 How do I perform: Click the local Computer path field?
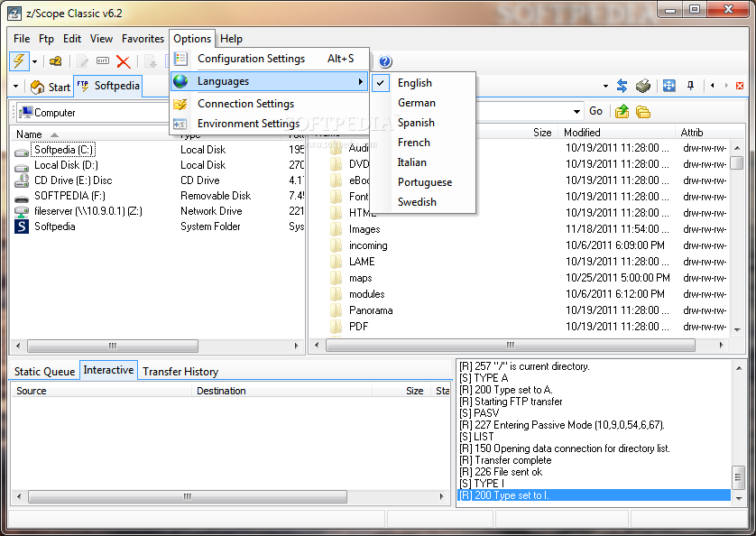tap(94, 113)
